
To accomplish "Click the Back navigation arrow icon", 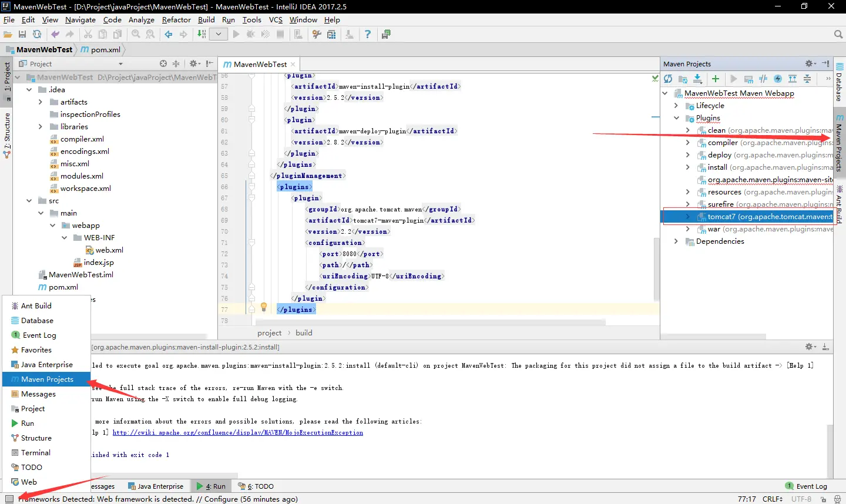I will tap(169, 35).
